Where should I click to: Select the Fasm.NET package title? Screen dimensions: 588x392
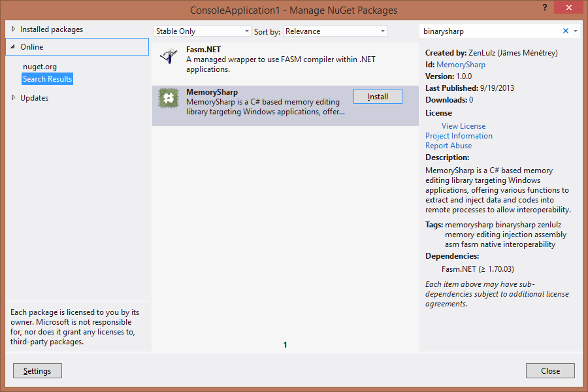point(203,50)
